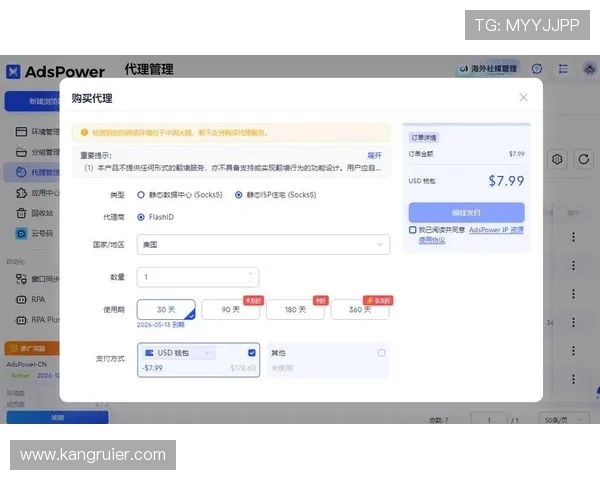Image resolution: width=600 pixels, height=480 pixels.
Task: Open the USD 钱包 wallet dropdown
Action: click(179, 353)
